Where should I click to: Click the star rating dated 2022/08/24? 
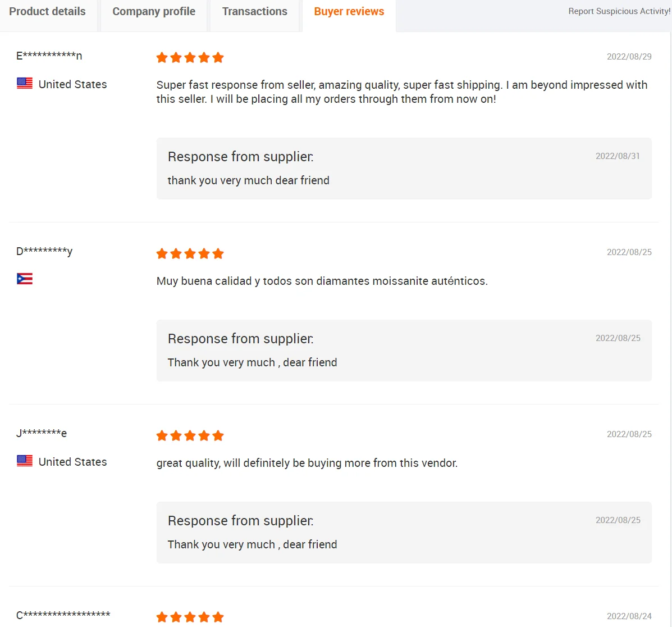coord(190,617)
